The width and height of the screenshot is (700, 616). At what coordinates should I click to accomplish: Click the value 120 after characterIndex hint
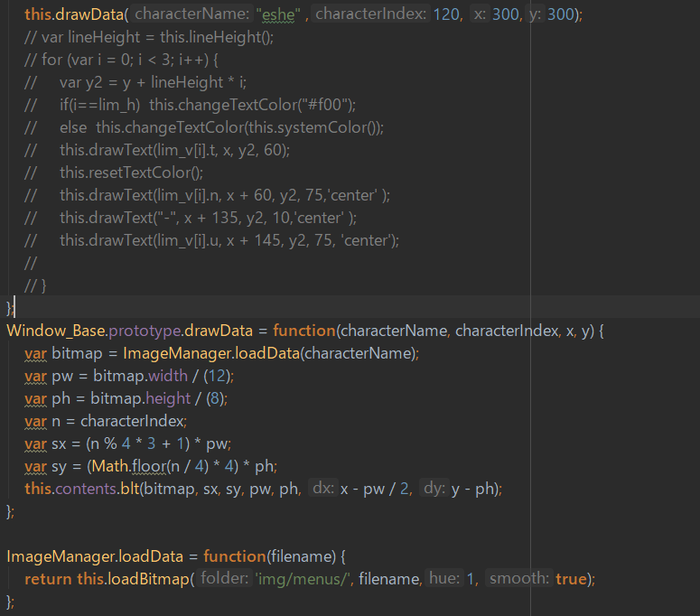446,14
